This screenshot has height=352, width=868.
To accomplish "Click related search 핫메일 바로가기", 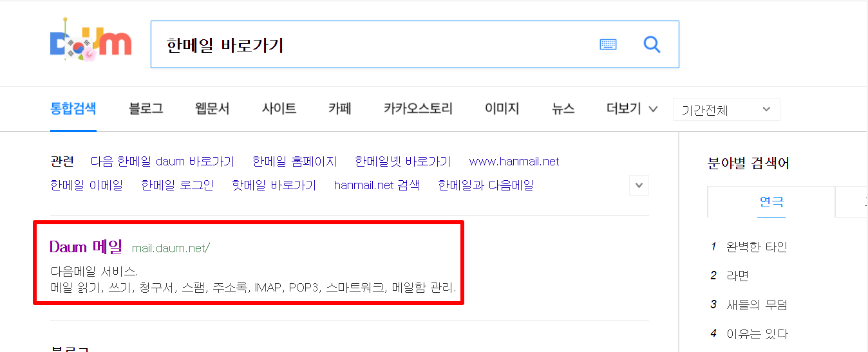I will (274, 185).
